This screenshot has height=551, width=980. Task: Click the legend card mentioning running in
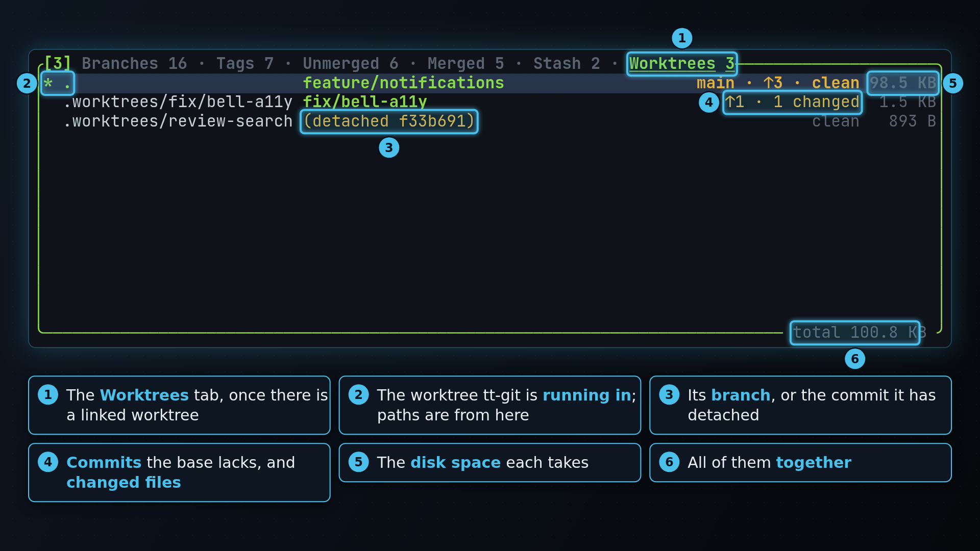click(x=490, y=405)
